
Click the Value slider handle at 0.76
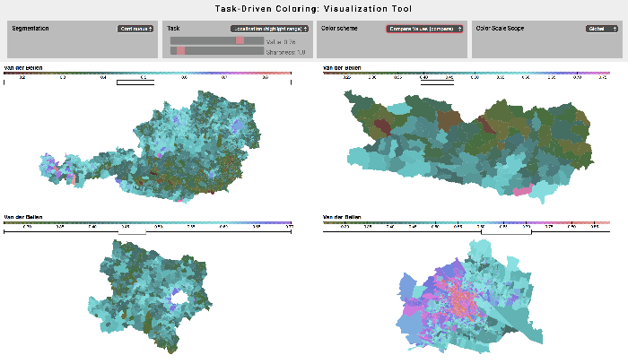[x=240, y=40]
